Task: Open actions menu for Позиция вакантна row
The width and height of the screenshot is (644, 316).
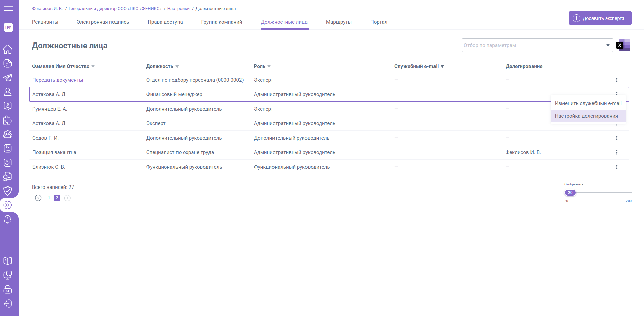Action: (617, 152)
